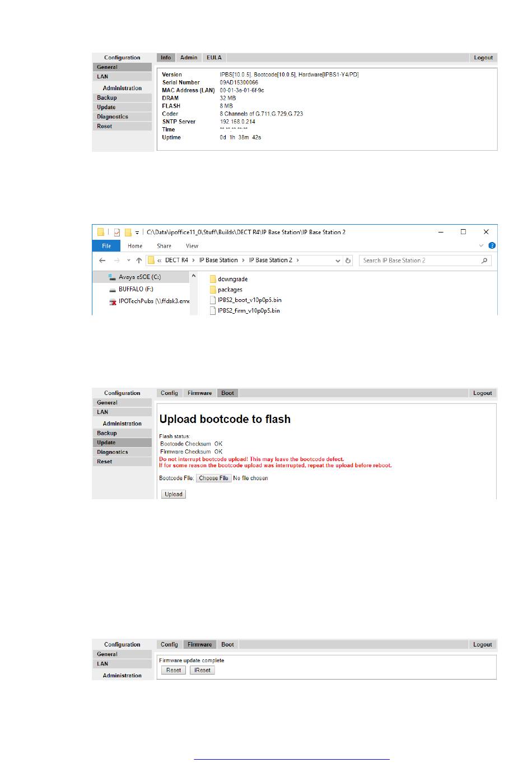Click the search magnifier icon
Screen dimensions: 532x767
click(x=484, y=261)
